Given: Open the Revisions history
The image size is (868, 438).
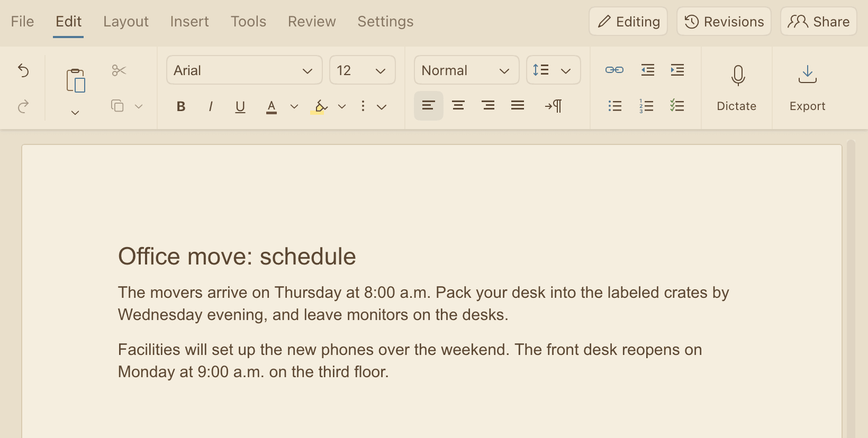Looking at the screenshot, I should click(724, 21).
